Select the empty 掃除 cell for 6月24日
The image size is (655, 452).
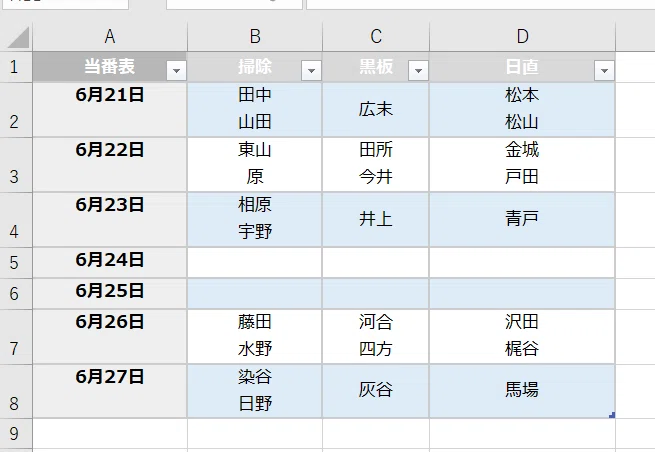point(255,263)
